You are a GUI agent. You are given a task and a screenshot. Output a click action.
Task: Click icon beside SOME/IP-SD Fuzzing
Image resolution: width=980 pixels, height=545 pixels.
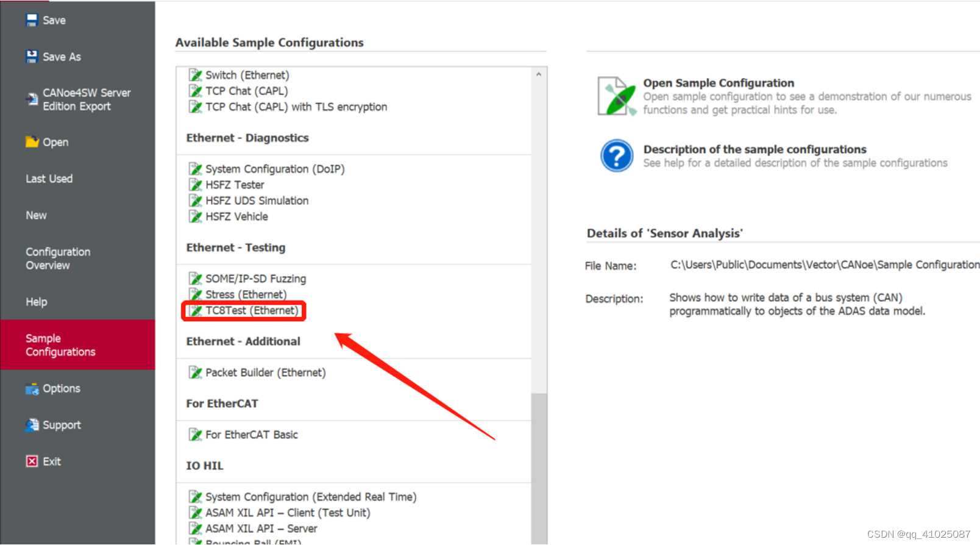[x=196, y=279]
